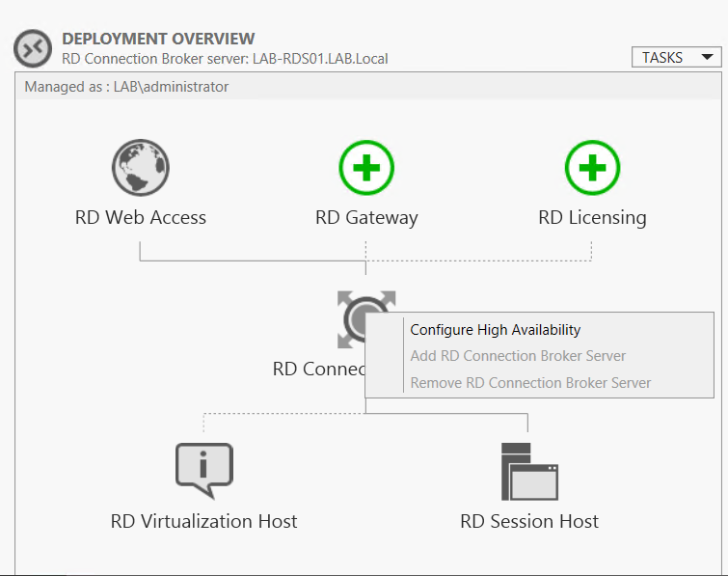This screenshot has width=728, height=576.
Task: Select the RD Connection Broker icon
Action: pyautogui.click(x=353, y=316)
